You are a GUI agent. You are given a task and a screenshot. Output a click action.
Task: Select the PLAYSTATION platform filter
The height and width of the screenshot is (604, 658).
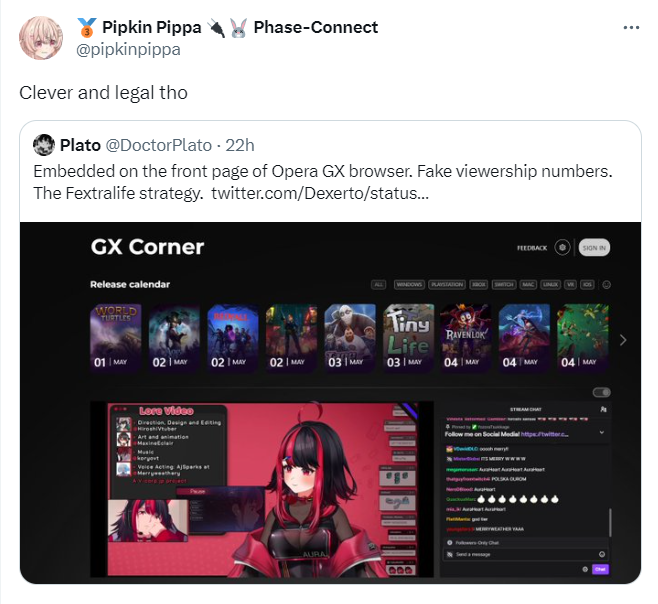point(447,285)
